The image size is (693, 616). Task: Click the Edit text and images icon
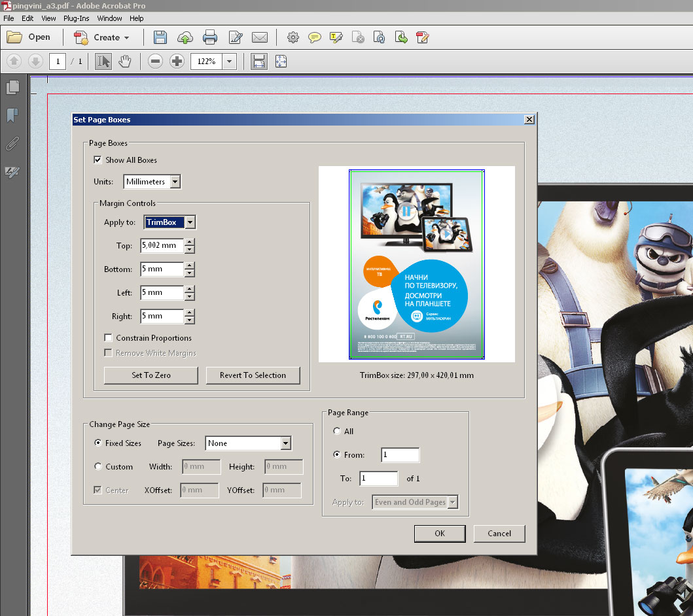pos(236,37)
